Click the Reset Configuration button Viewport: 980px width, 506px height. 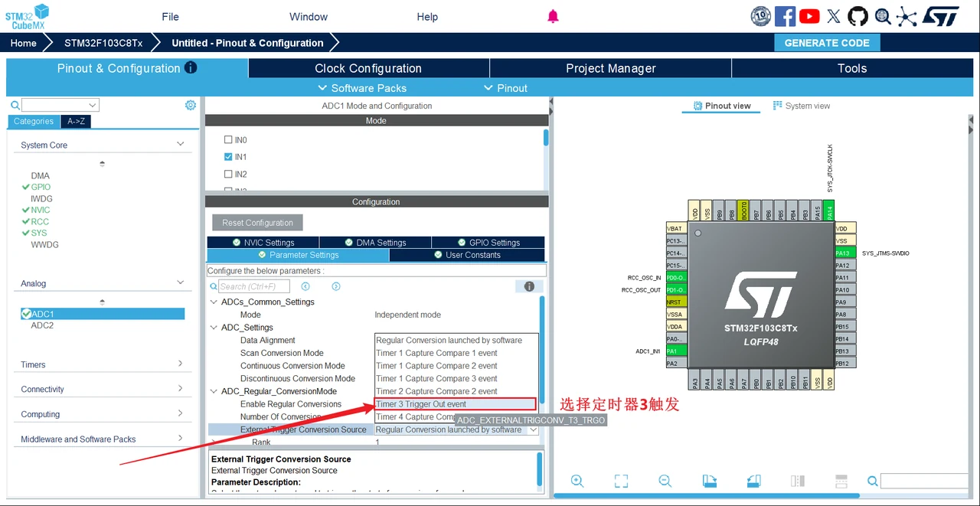click(x=257, y=223)
